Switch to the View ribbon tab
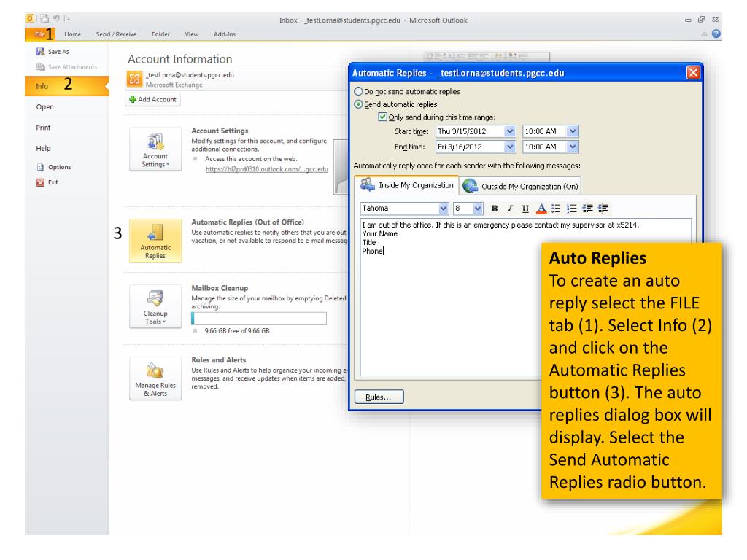This screenshot has width=747, height=560. (192, 34)
